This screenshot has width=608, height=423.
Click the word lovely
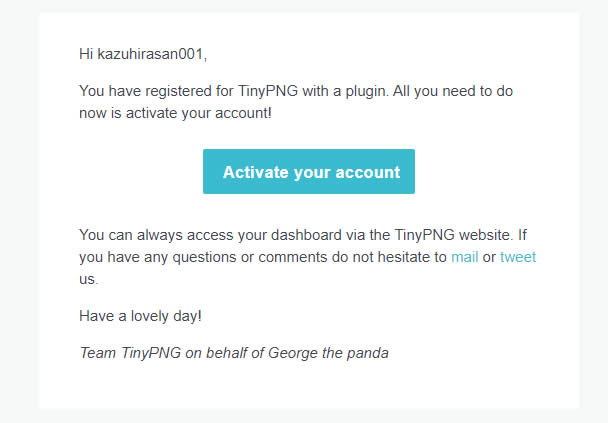tap(149, 316)
